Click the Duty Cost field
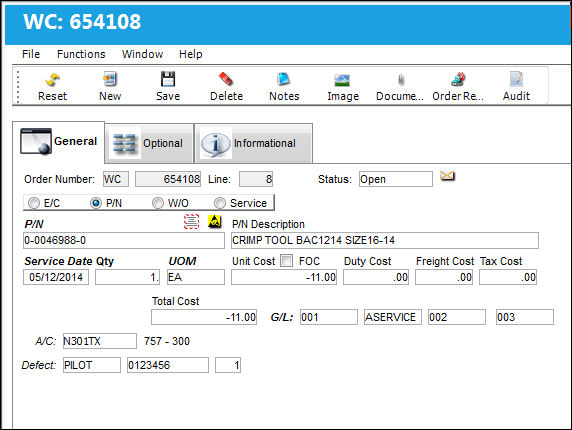The height and width of the screenshot is (430, 572). [x=376, y=277]
